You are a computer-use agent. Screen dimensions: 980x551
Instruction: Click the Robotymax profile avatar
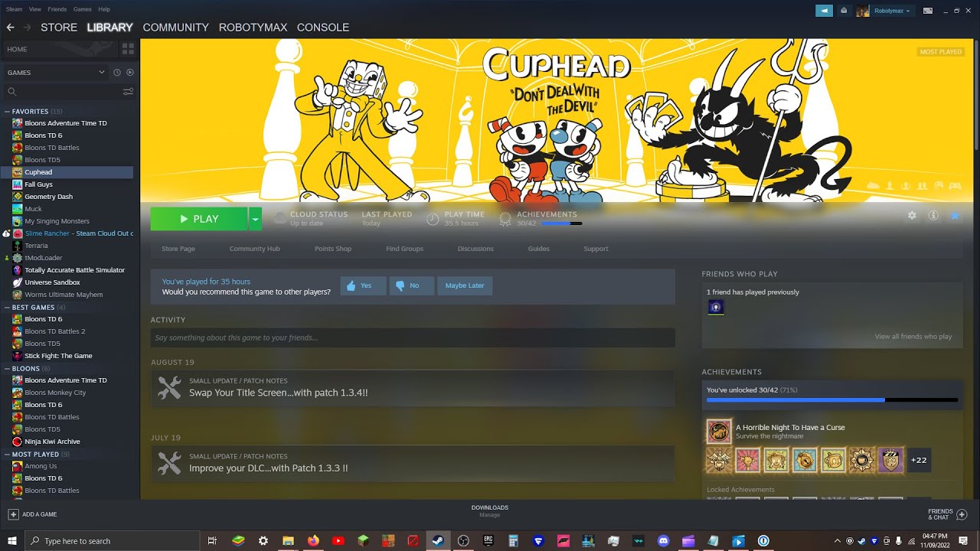click(x=863, y=11)
